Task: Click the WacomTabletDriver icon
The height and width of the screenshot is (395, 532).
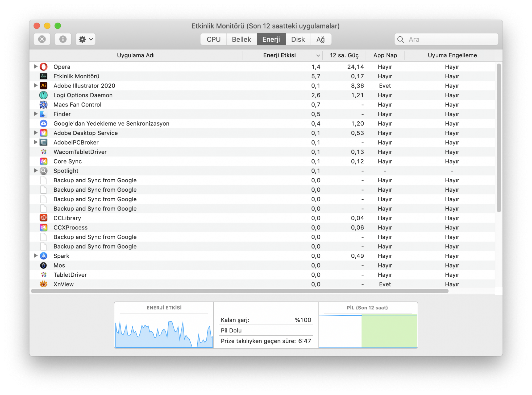Action: 44,152
